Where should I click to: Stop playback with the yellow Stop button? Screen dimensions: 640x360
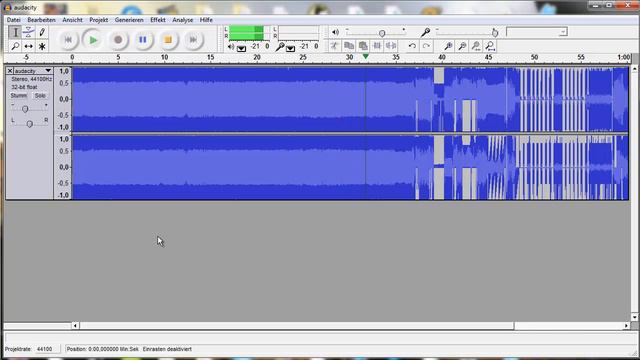[168, 40]
